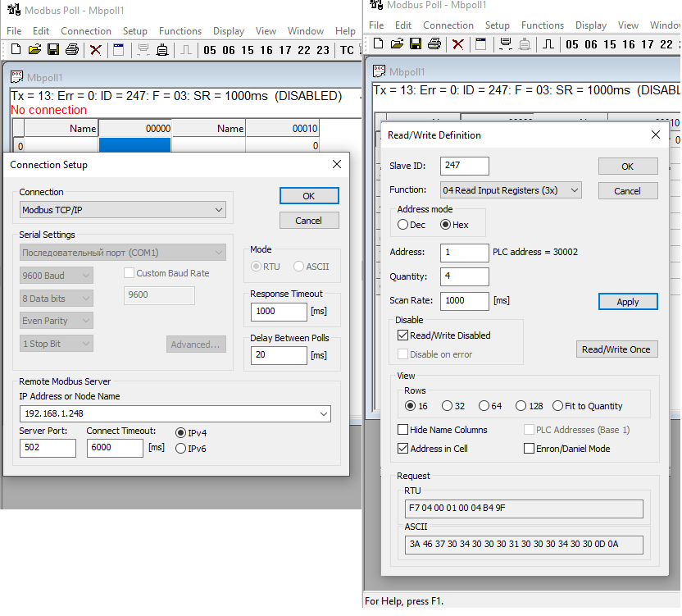Click TC toolbar item in left window

(x=347, y=51)
